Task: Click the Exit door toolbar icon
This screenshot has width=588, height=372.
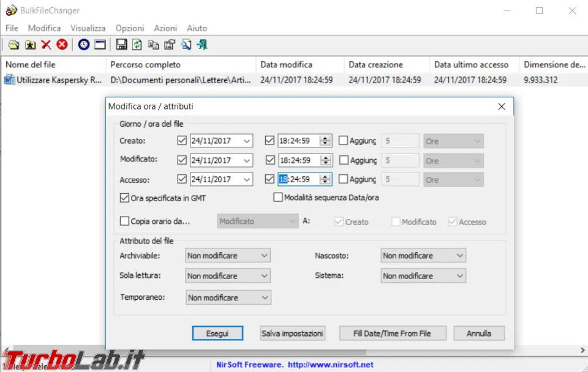Action: [202, 45]
